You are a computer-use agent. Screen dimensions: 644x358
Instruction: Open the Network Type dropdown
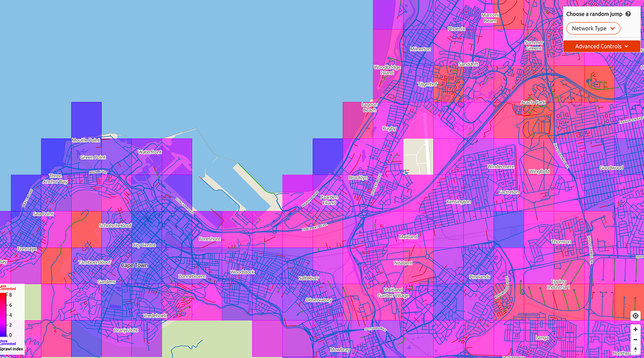(x=593, y=28)
